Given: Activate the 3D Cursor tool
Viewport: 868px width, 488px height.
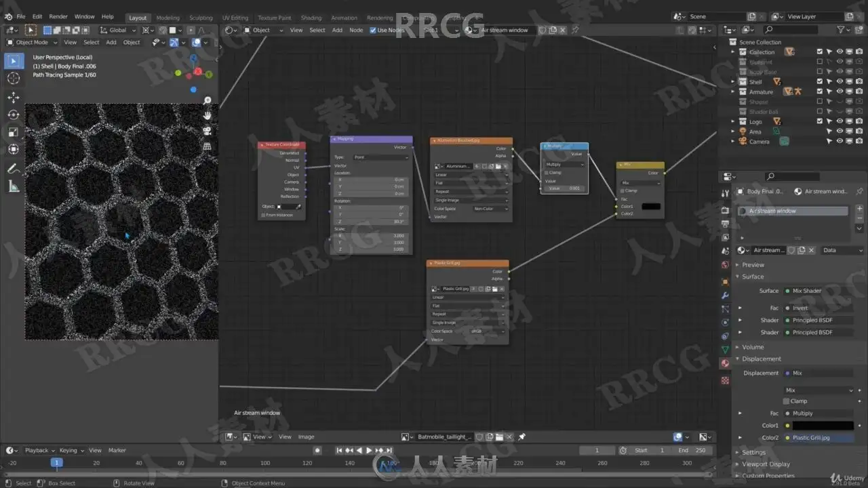Looking at the screenshot, I should tap(14, 79).
